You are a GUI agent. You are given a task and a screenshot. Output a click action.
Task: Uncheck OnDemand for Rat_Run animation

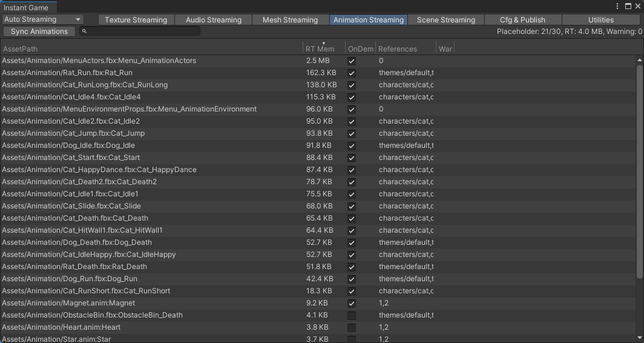(x=352, y=73)
